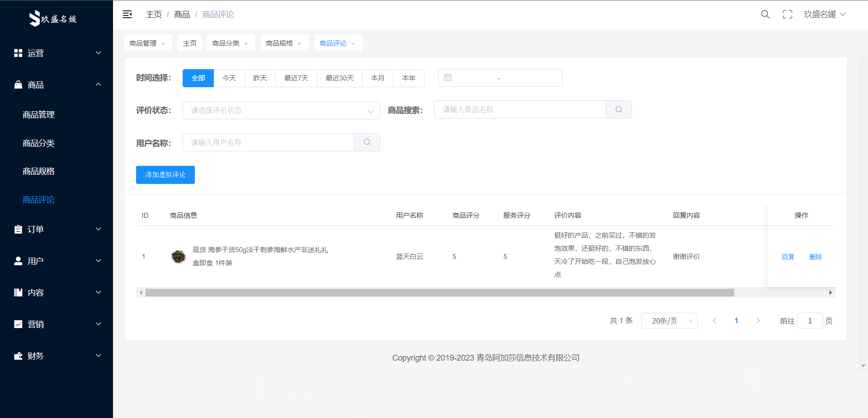Select the 今天 time filter
The image size is (868, 418).
[x=229, y=78]
